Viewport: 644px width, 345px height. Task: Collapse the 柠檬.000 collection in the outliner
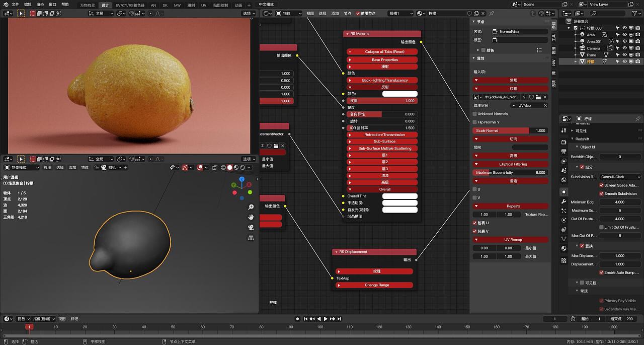(x=569, y=28)
